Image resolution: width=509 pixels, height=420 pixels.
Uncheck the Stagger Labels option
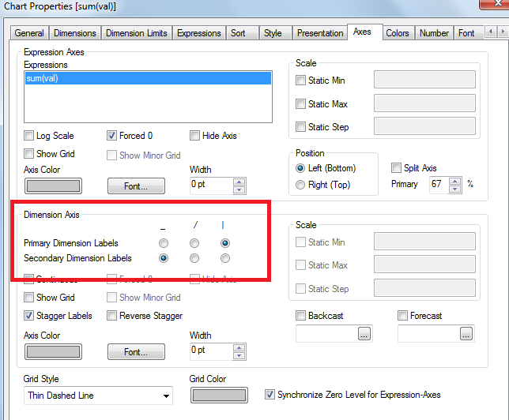[29, 316]
